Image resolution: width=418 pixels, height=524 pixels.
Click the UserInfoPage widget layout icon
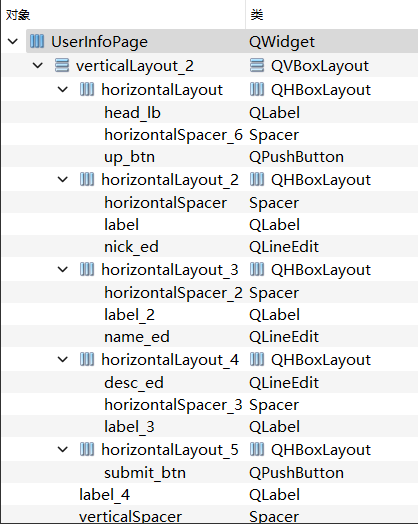[x=37, y=41]
